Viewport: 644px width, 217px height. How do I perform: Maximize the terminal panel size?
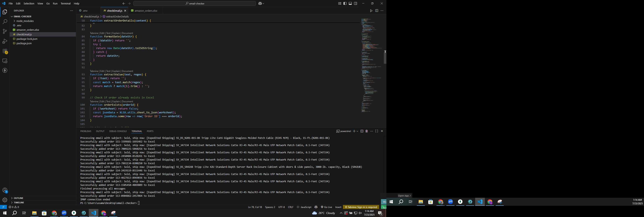pyautogui.click(x=377, y=131)
